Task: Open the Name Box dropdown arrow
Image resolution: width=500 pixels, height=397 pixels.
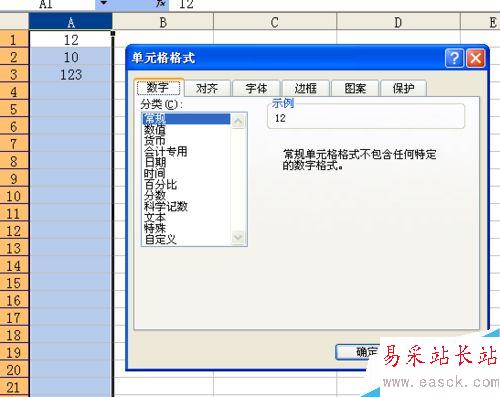Action: [x=104, y=3]
